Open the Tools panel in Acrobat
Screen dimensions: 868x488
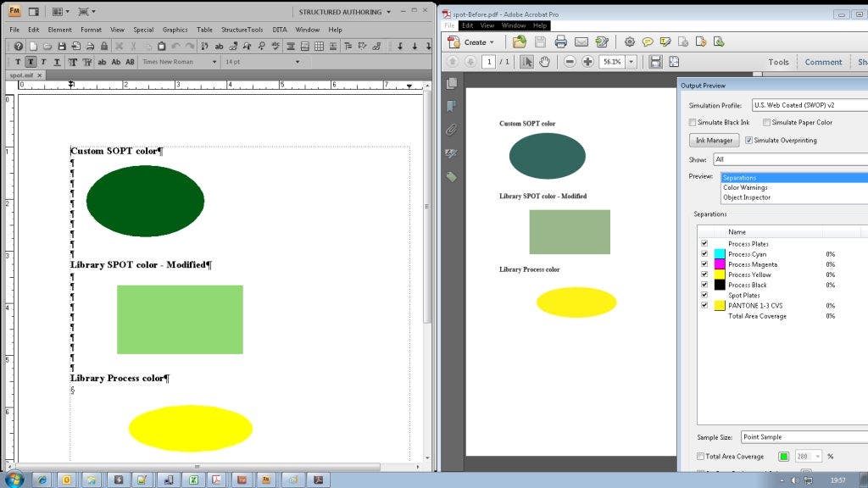click(777, 61)
